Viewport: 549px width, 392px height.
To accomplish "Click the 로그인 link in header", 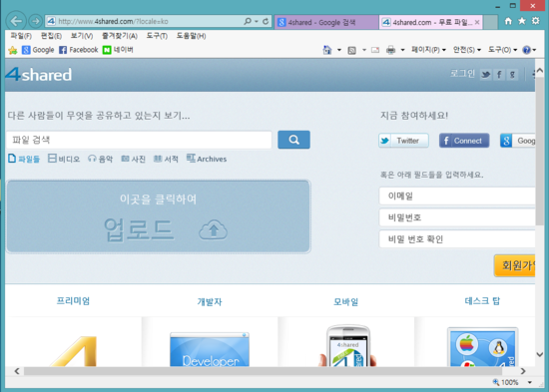I will (462, 74).
